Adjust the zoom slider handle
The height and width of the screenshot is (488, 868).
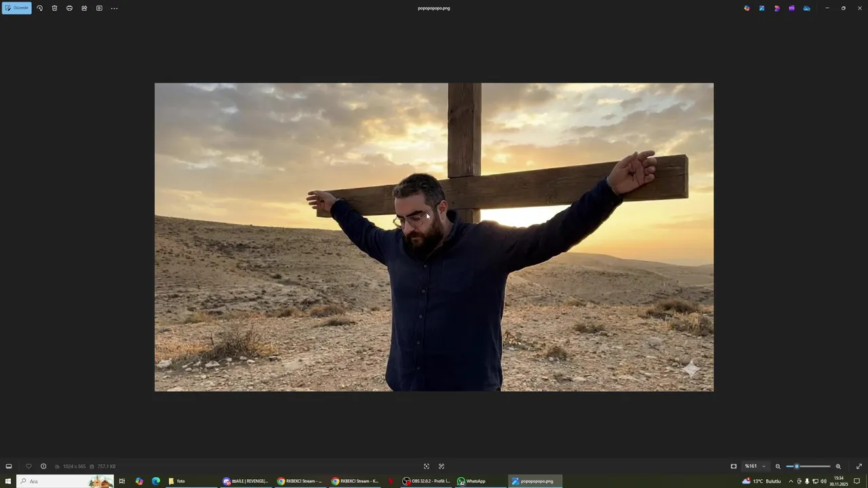[797, 466]
